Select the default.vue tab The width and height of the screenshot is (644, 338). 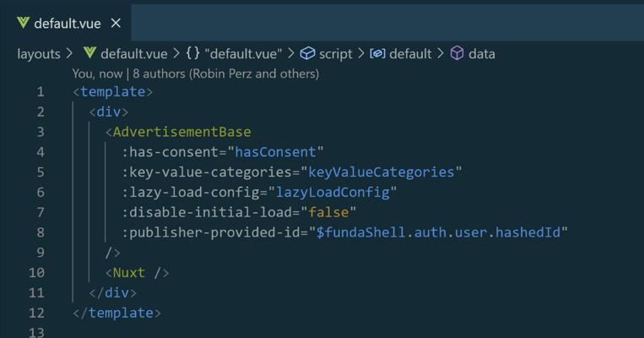(x=66, y=23)
